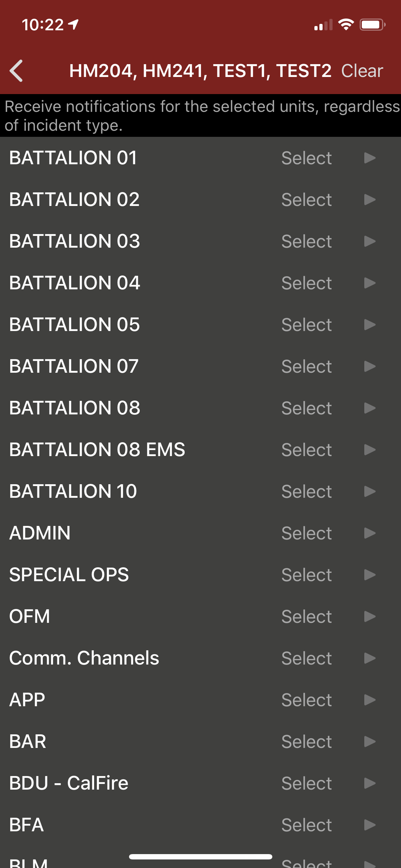The width and height of the screenshot is (401, 868).
Task: Tap the home indicator bar
Action: coord(201,857)
